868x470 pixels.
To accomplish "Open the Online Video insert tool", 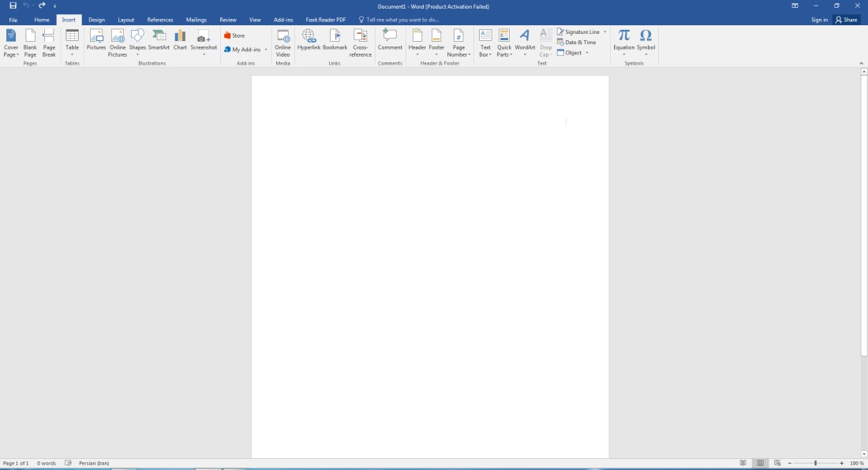I will click(282, 43).
